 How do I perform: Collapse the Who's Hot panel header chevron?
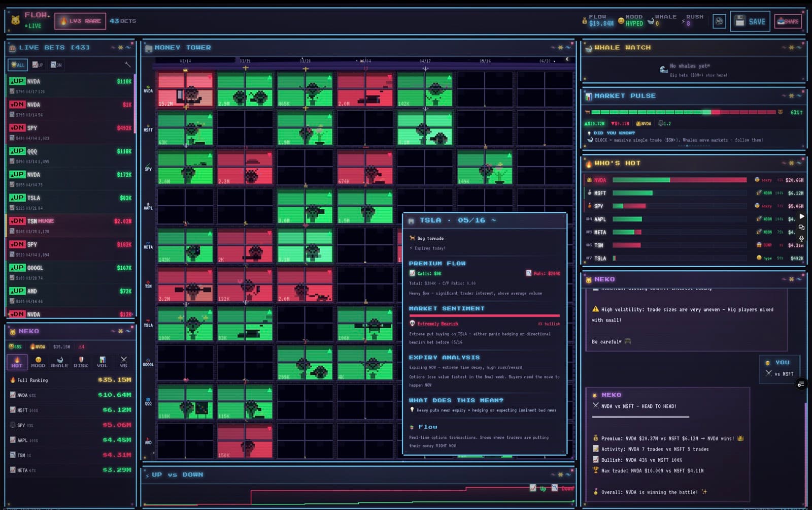coord(783,163)
